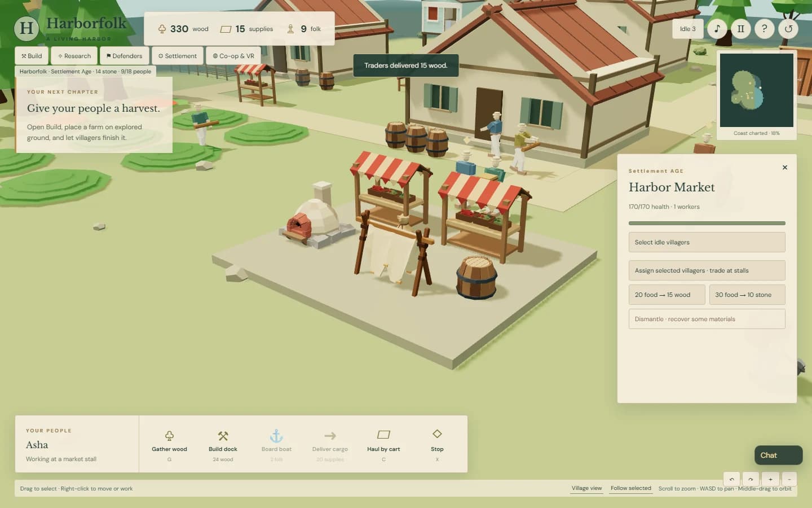Click the Harborfolk H logo
Image resolution: width=812 pixels, height=508 pixels.
[27, 28]
